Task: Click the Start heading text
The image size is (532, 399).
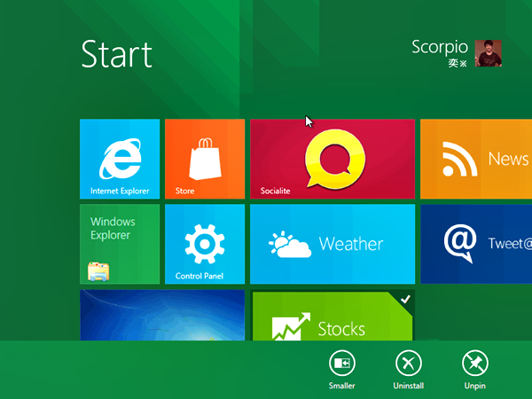Action: coord(117,54)
